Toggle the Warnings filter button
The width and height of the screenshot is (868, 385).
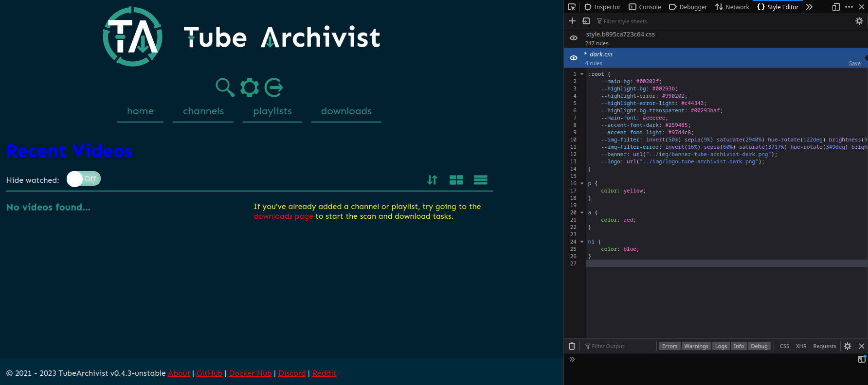click(696, 346)
